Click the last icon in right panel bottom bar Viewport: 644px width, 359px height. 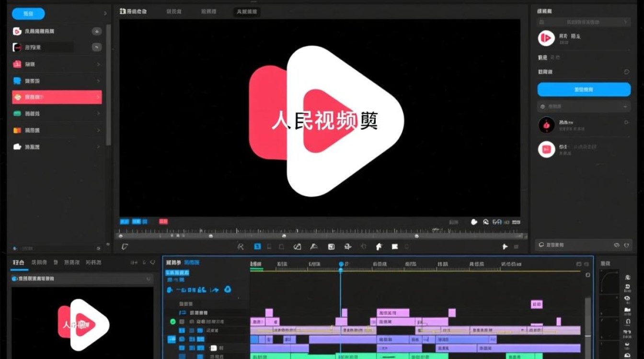pos(627,245)
